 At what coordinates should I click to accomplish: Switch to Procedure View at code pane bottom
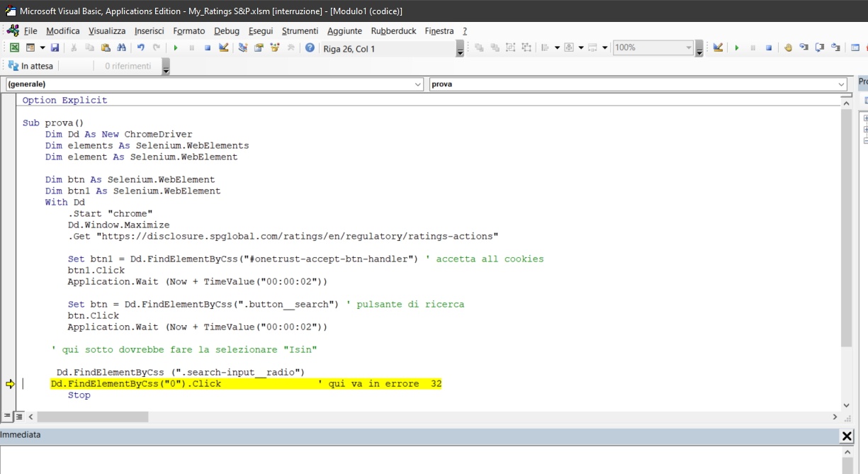[x=7, y=416]
